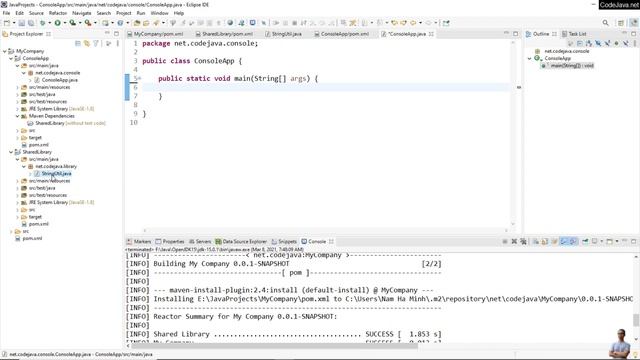Image resolution: width=640 pixels, height=360 pixels.
Task: Open the File menu
Action: click(x=7, y=13)
